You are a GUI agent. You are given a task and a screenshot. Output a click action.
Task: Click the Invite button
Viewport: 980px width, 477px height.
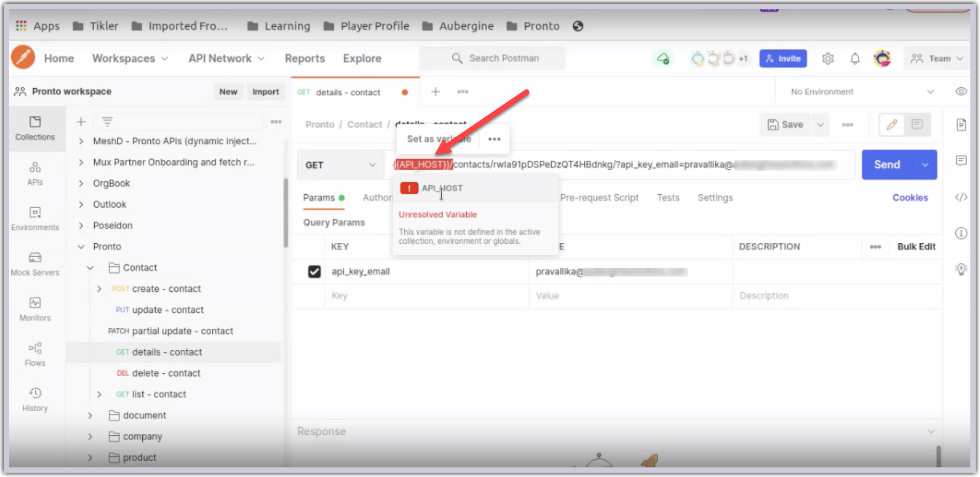click(x=783, y=58)
